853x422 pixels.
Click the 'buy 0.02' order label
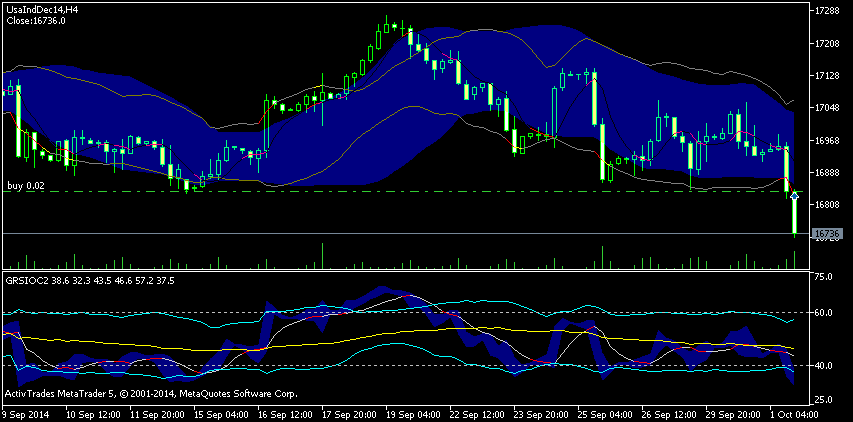26,186
